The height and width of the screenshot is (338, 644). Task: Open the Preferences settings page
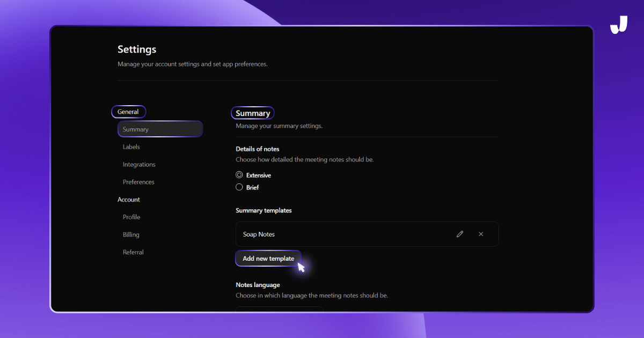(138, 182)
